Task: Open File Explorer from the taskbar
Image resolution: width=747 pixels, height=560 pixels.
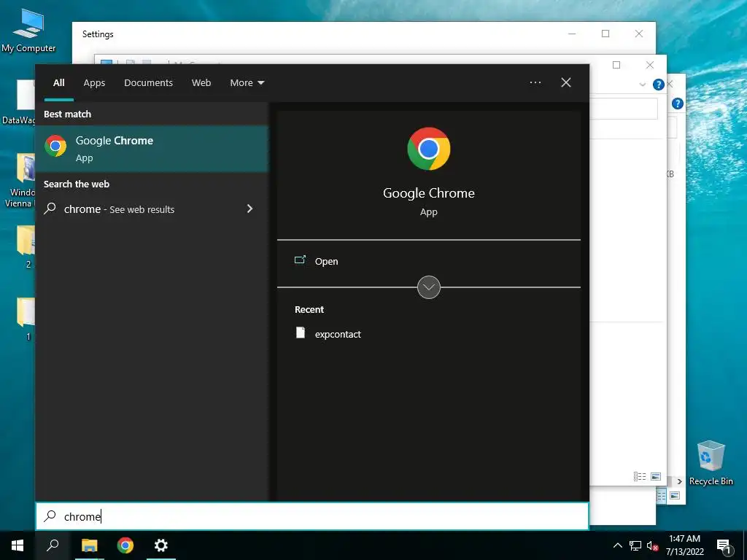Action: [x=89, y=545]
